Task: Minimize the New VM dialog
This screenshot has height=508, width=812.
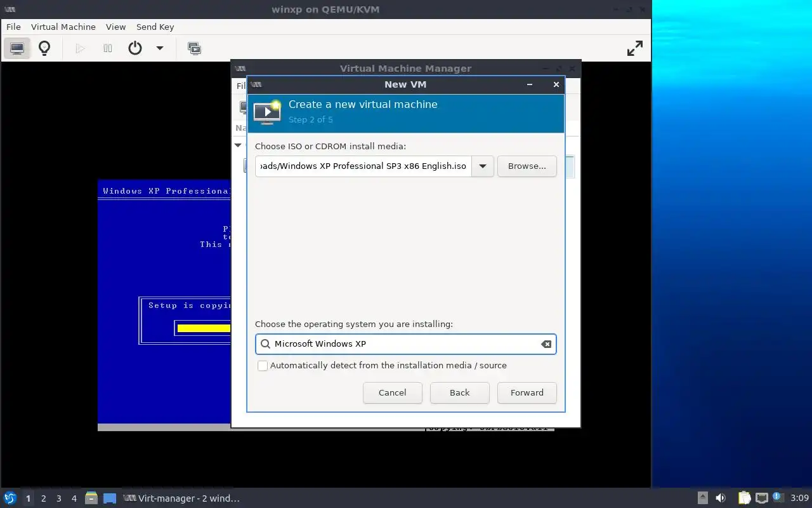Action: (x=530, y=84)
